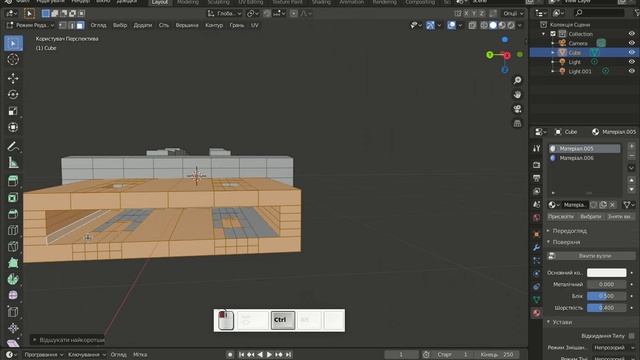Click the Присвоїти button
Viewport: 640px width, 360px height.
(x=561, y=217)
